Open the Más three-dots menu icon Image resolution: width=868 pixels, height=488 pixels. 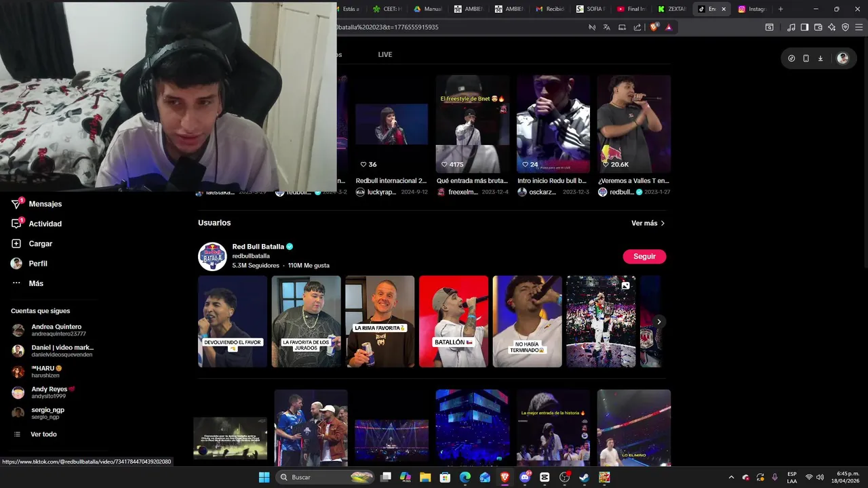click(x=16, y=283)
